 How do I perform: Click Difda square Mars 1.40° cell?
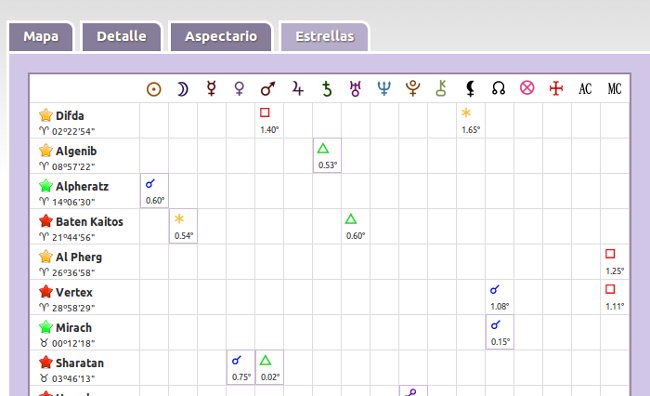pos(269,121)
